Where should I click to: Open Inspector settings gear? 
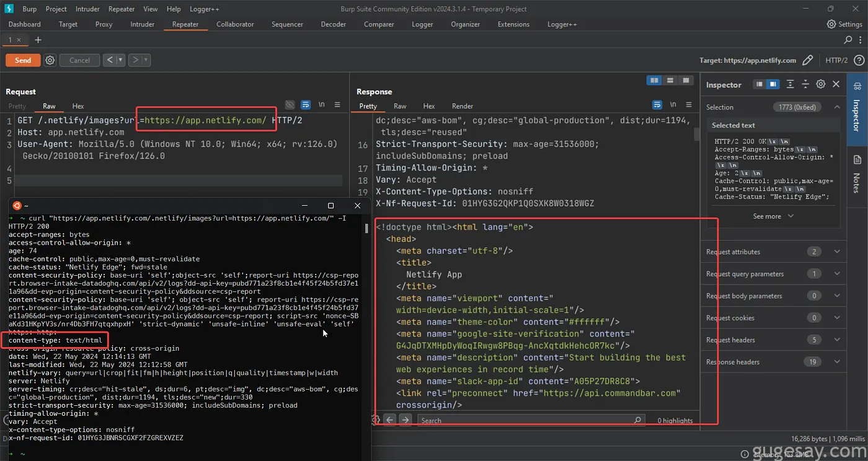click(x=821, y=84)
